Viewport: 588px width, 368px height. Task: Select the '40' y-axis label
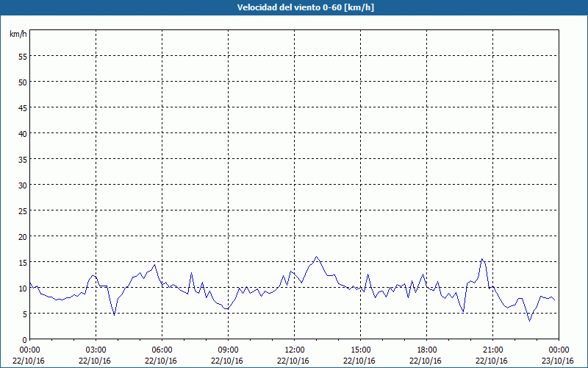click(x=23, y=133)
